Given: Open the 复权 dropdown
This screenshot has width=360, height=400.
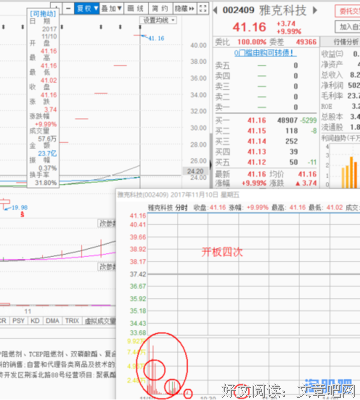Looking at the screenshot, I should click(x=87, y=8).
